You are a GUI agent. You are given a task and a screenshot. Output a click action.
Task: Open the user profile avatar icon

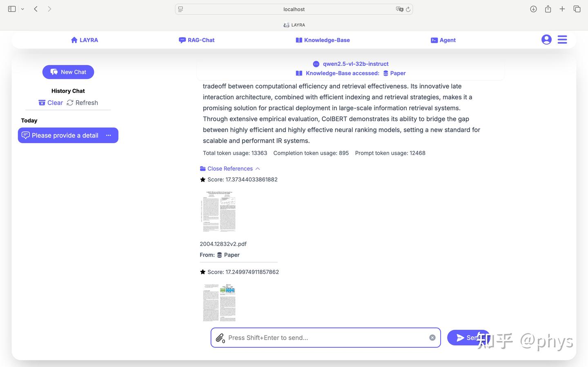coord(546,40)
